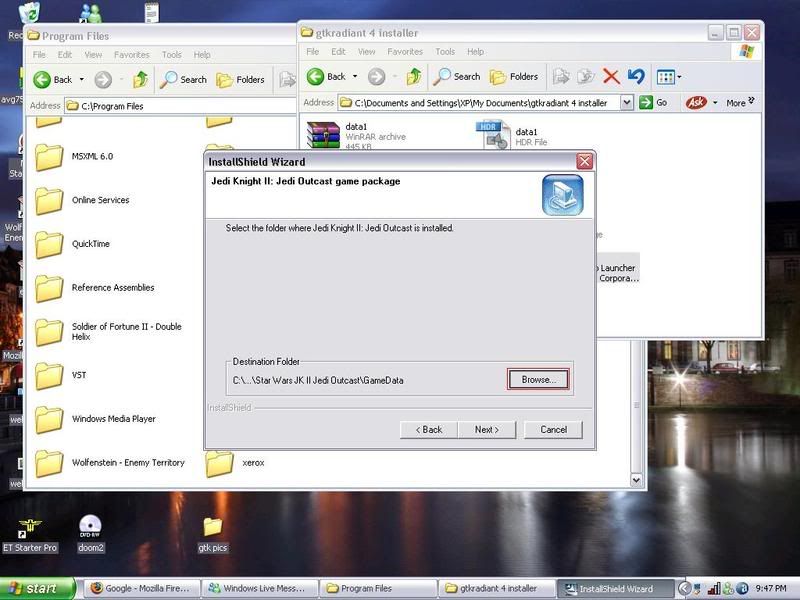The width and height of the screenshot is (800, 600).
Task: Expand the address bar dropdown in gtkradiant window
Action: point(627,102)
